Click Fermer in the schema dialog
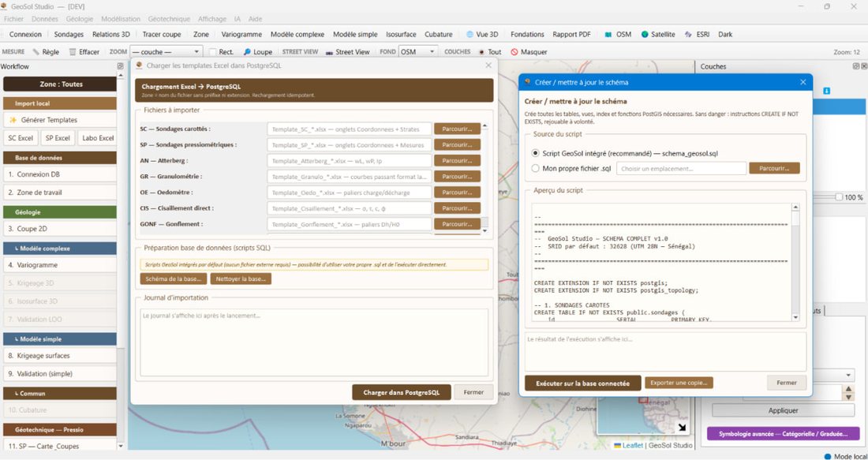The height and width of the screenshot is (460, 868). click(x=787, y=383)
